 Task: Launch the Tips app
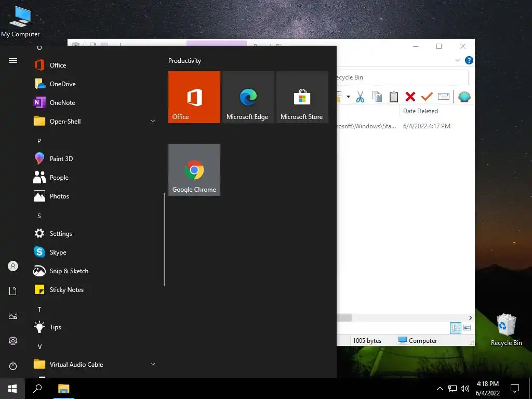tap(95, 327)
